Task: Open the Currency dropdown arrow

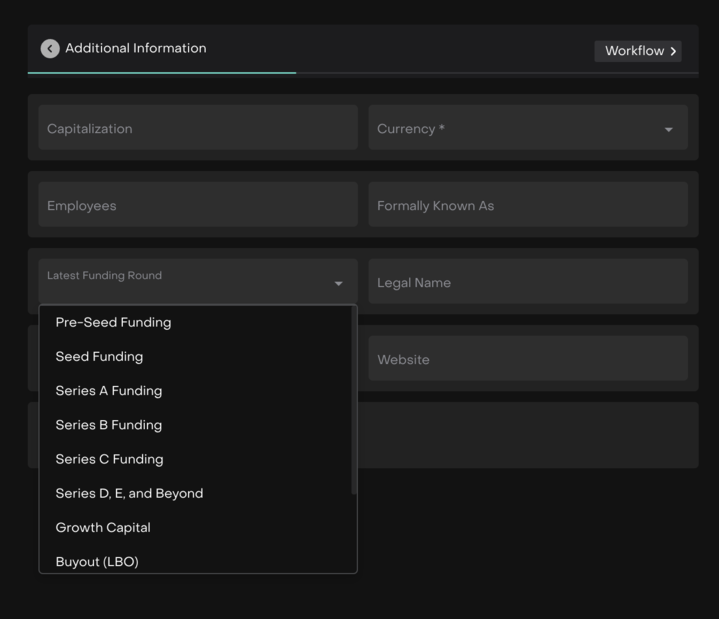Action: 668,129
